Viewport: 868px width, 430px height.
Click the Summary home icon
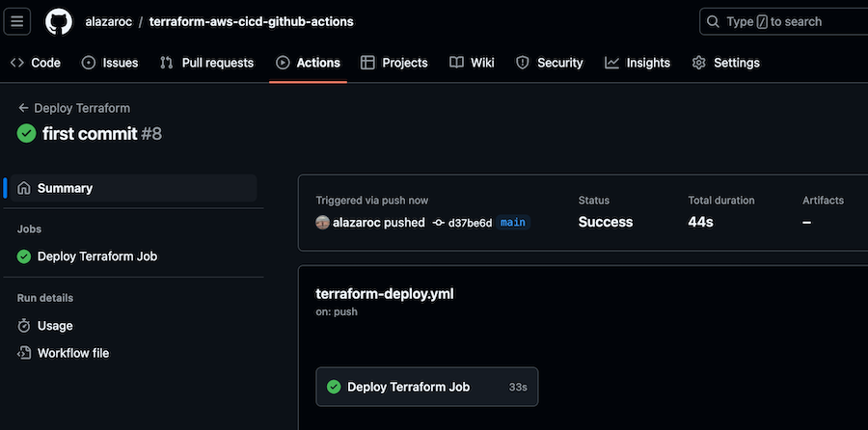[x=24, y=188]
